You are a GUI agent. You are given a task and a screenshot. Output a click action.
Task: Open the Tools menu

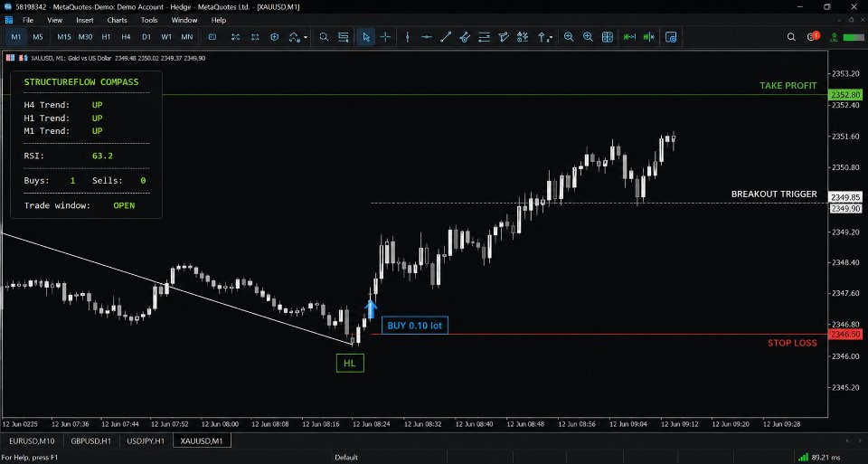click(149, 20)
